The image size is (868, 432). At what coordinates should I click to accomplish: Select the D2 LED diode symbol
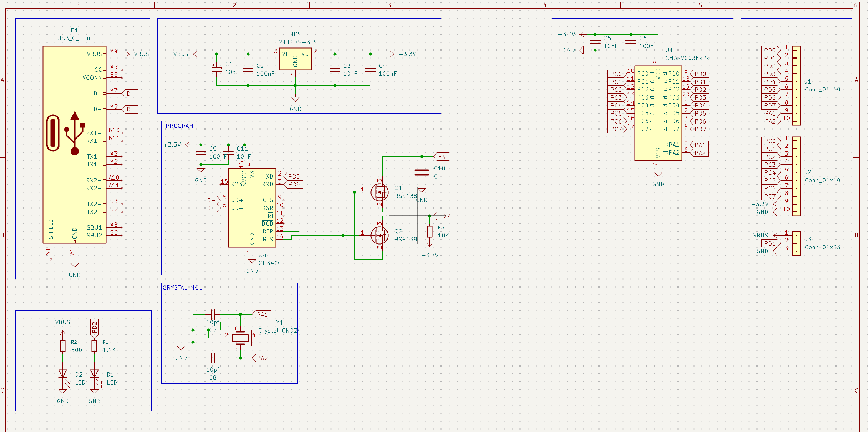pos(63,374)
